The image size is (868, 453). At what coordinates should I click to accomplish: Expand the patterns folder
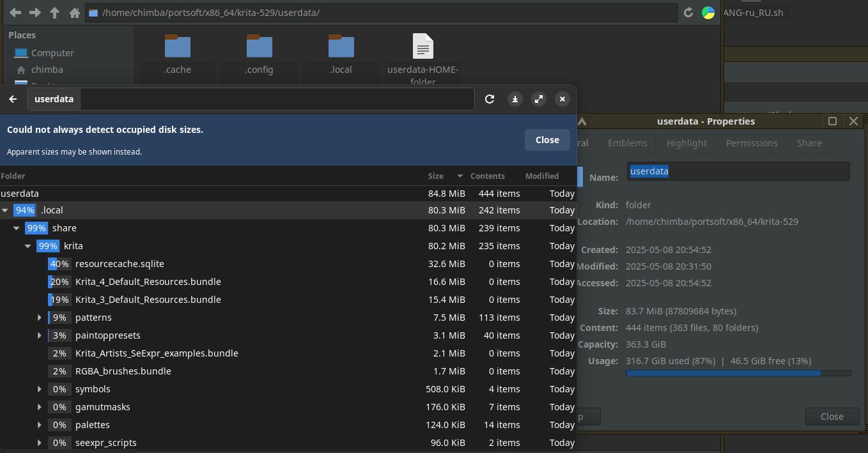point(40,318)
